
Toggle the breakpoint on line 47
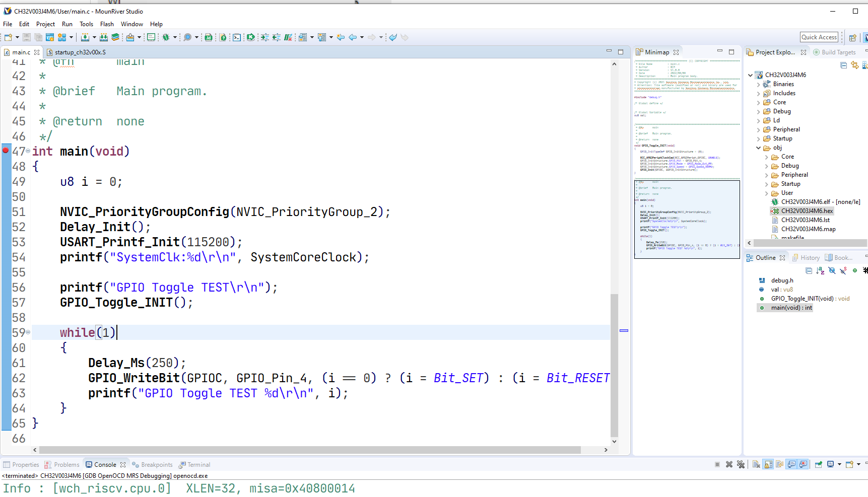tap(6, 151)
